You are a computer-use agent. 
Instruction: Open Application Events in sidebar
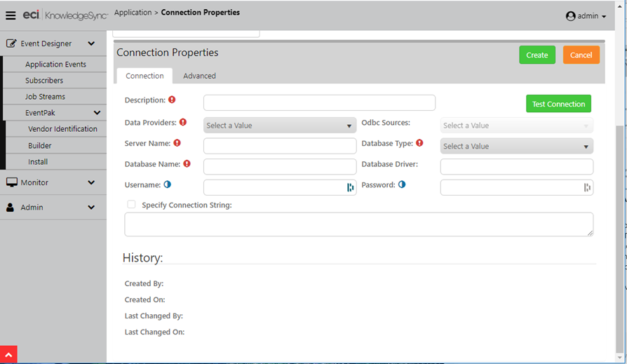55,64
